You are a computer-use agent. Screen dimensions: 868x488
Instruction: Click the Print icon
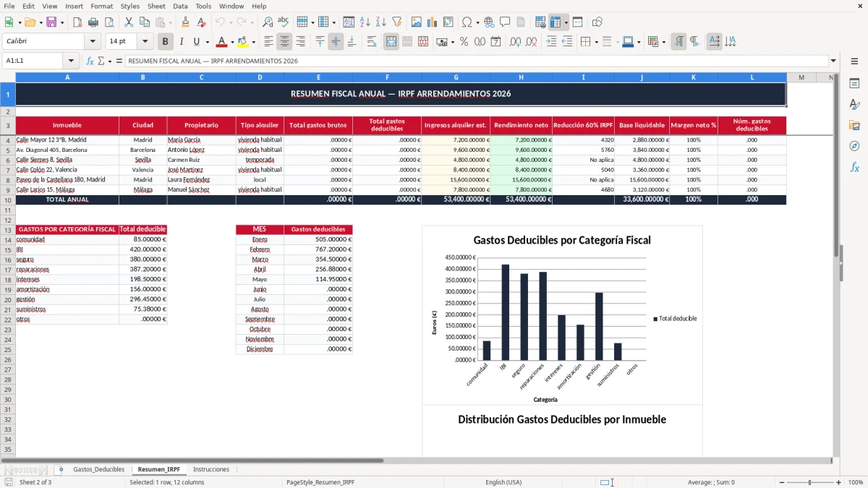click(x=93, y=22)
